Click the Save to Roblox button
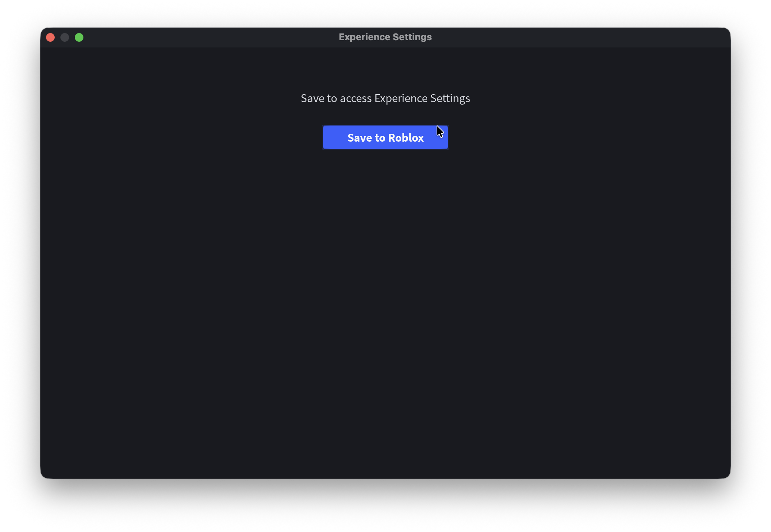Viewport: 771px width, 532px height. coord(385,137)
